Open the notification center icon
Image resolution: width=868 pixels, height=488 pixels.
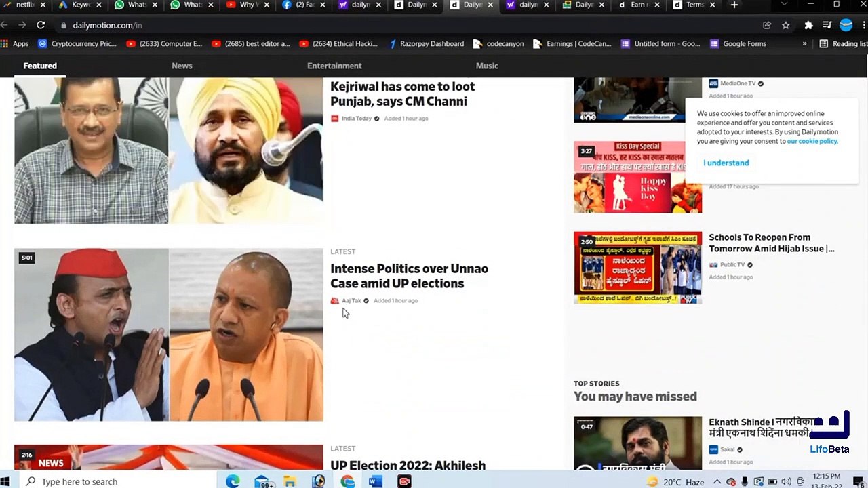(858, 481)
